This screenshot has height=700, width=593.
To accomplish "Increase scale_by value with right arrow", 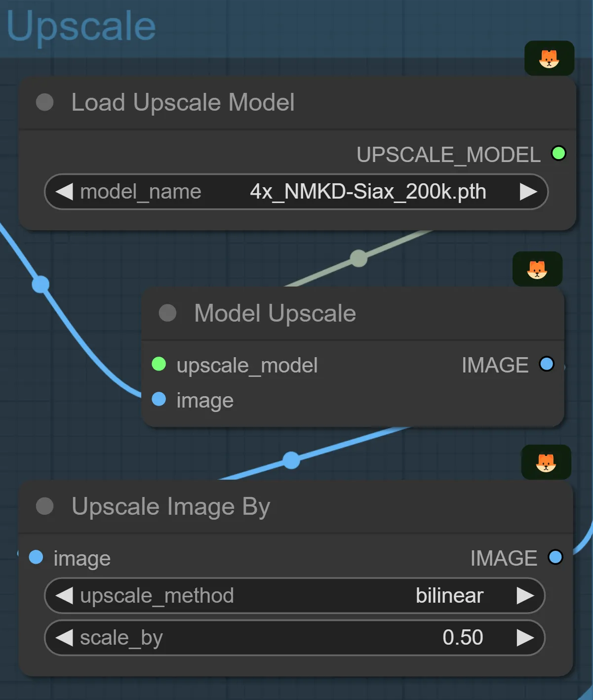I will (x=525, y=638).
